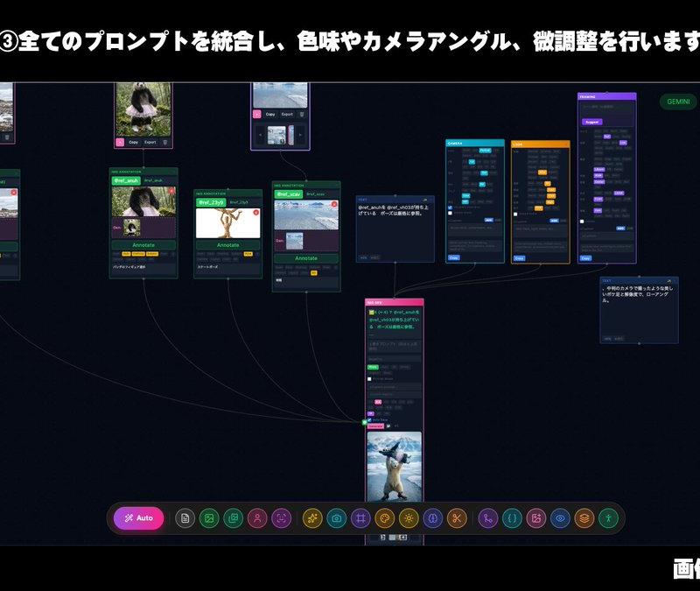Add a framing node via purple grid icon
The image size is (700, 591).
point(360,518)
